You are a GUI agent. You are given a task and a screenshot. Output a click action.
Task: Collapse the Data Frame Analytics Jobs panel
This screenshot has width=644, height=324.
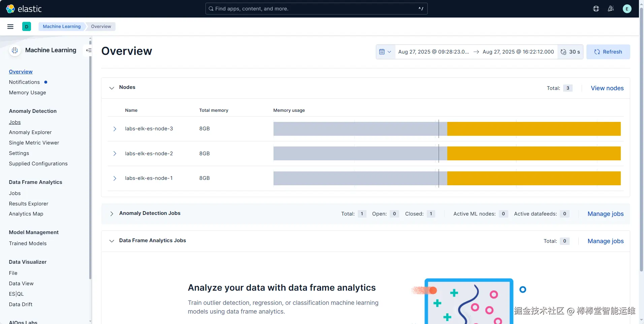point(111,241)
